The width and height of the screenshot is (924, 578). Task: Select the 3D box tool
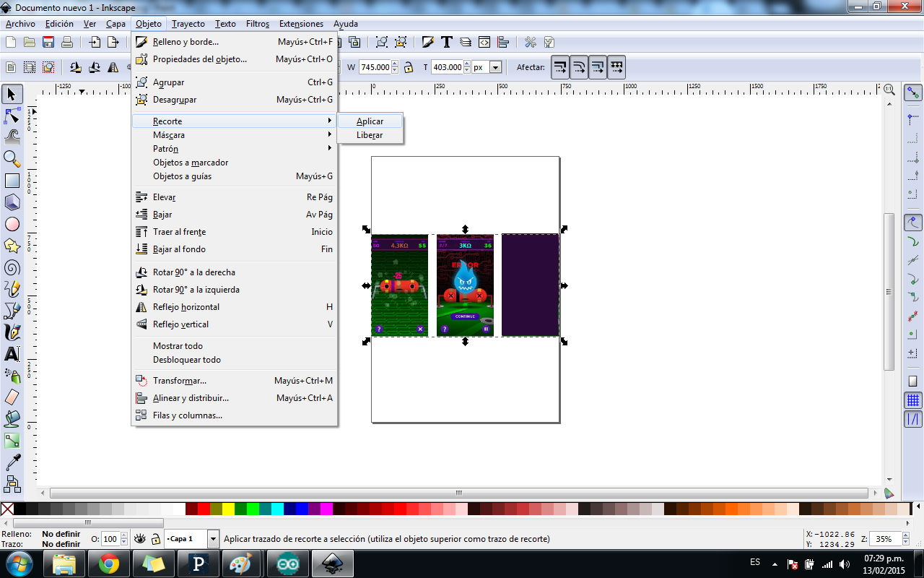(12, 202)
